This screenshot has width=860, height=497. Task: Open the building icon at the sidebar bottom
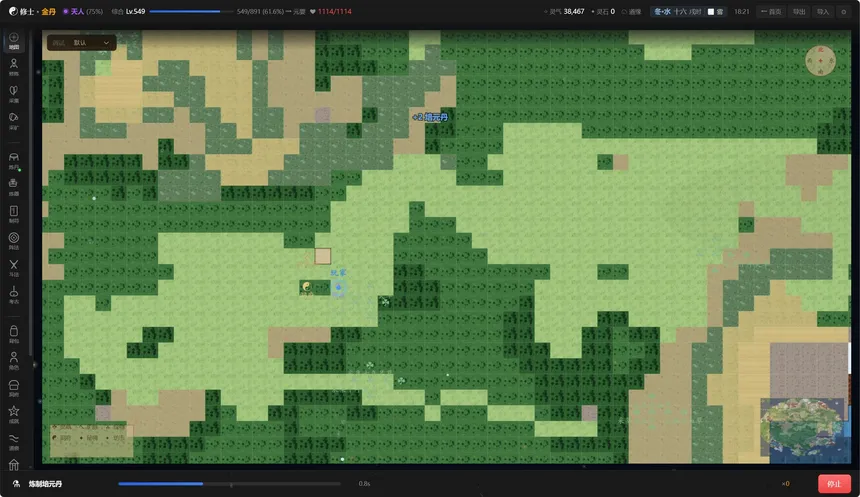(x=14, y=465)
